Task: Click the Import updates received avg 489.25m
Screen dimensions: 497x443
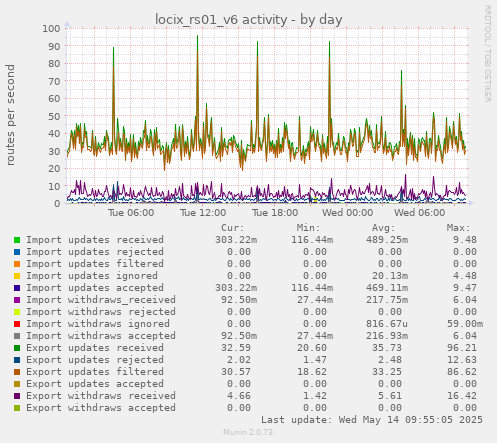Action: pyautogui.click(x=387, y=240)
